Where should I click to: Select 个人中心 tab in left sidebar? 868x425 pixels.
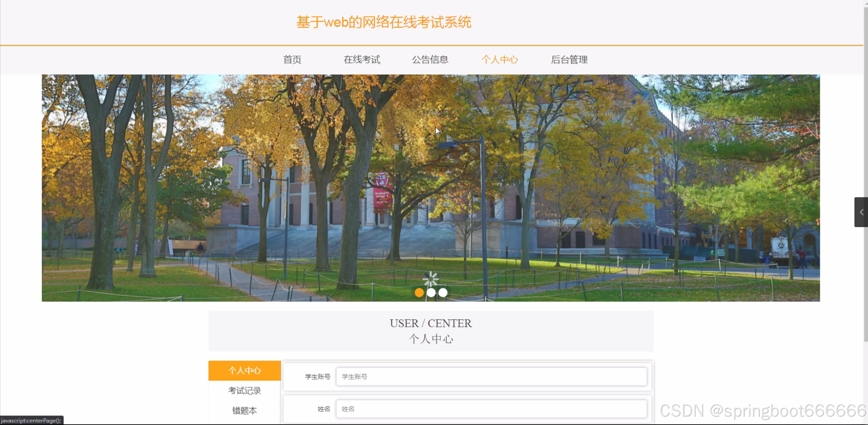tap(244, 370)
